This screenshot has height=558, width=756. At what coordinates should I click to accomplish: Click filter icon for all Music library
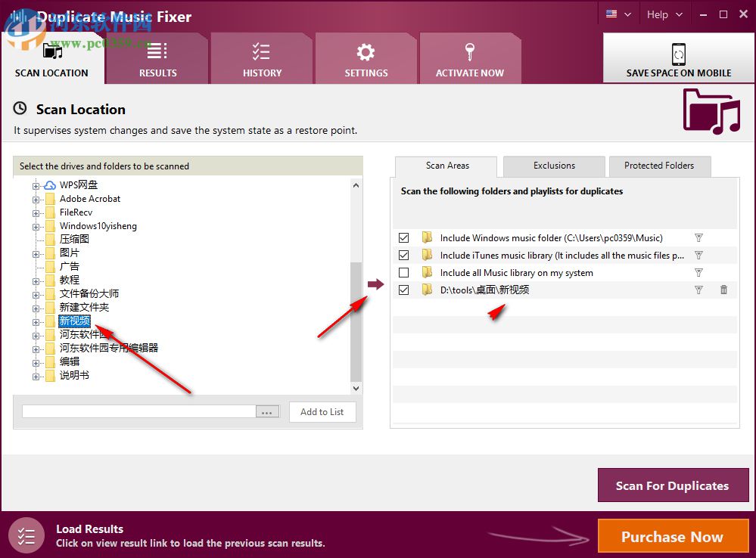(698, 272)
